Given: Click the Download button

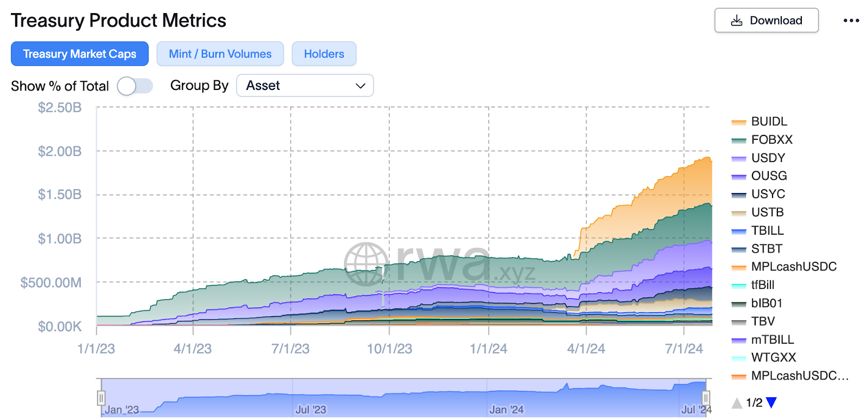Looking at the screenshot, I should tap(767, 21).
